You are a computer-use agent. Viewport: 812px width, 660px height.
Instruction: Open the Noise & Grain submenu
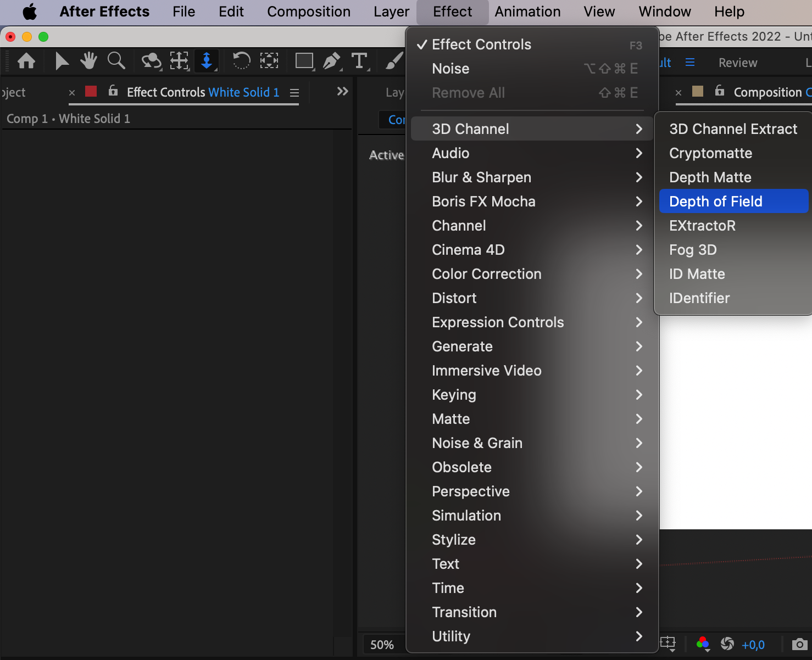pos(532,443)
